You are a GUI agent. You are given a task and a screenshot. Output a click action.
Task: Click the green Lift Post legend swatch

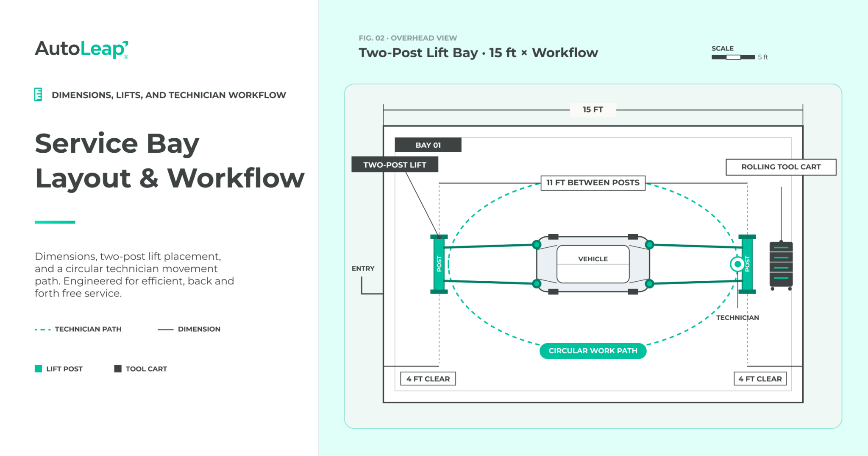point(38,369)
